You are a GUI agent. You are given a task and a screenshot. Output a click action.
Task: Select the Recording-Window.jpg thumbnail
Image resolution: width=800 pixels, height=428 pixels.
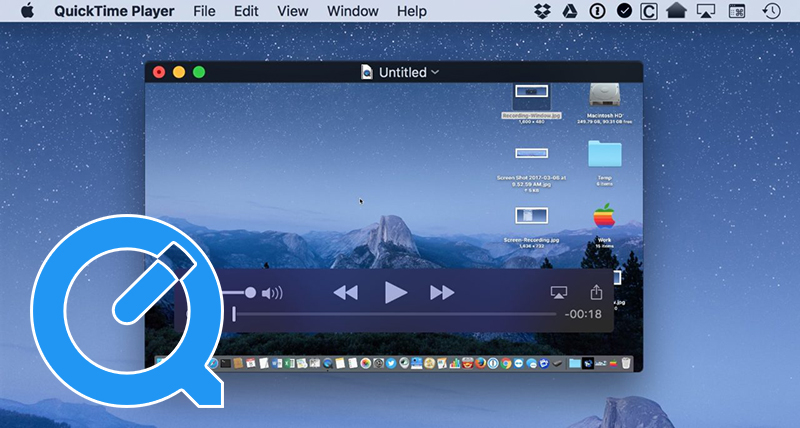click(531, 92)
